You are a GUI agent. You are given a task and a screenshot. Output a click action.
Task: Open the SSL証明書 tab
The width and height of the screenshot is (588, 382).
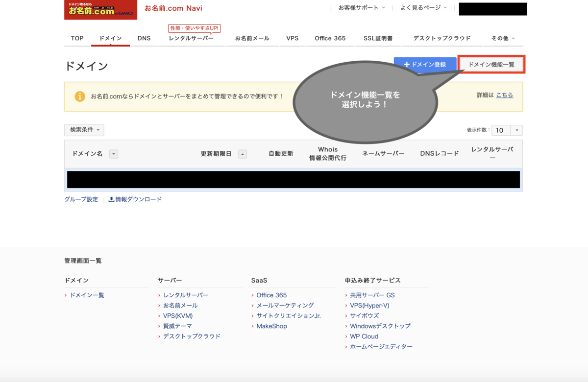(378, 38)
